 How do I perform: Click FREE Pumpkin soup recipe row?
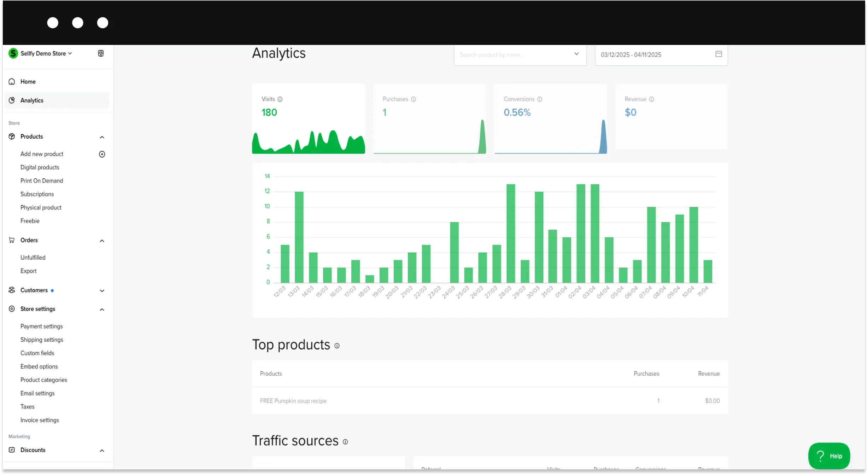(490, 401)
